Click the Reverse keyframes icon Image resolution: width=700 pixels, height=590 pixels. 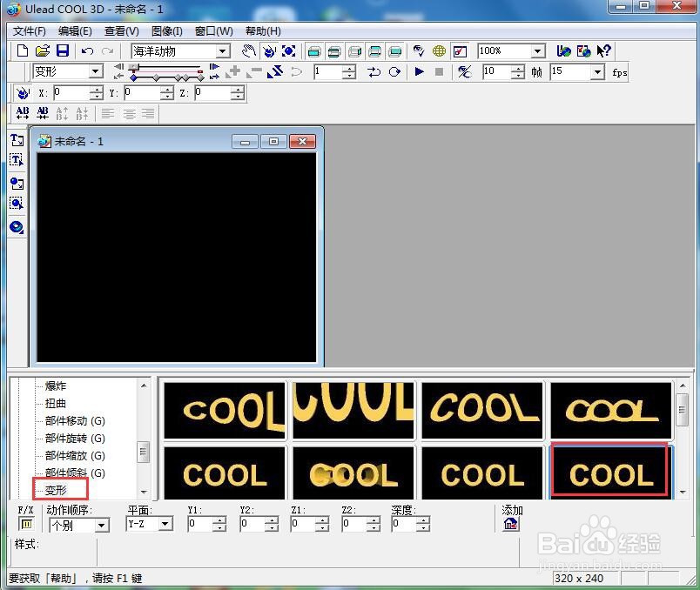tap(275, 71)
